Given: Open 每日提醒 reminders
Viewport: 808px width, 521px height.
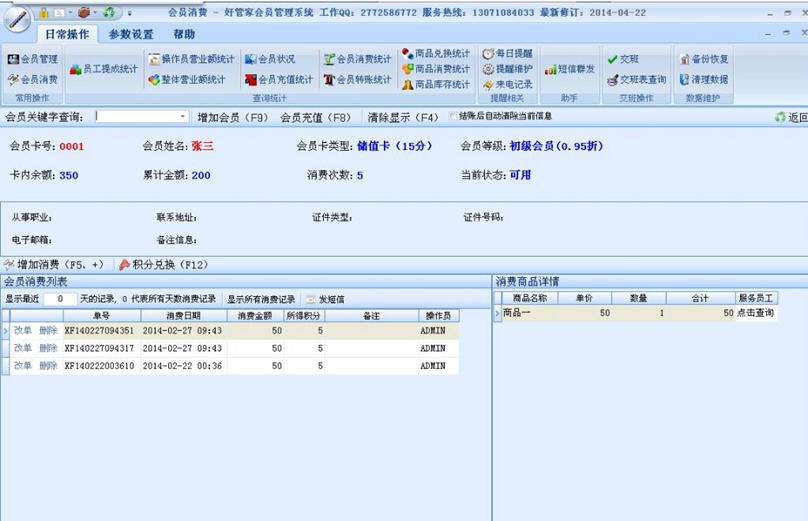Looking at the screenshot, I should (508, 53).
